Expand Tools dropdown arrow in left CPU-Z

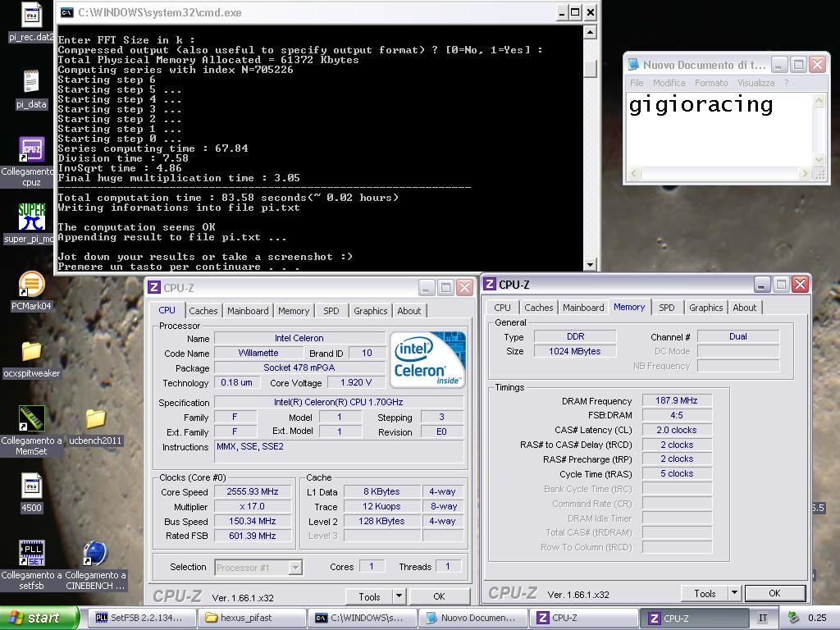click(399, 596)
